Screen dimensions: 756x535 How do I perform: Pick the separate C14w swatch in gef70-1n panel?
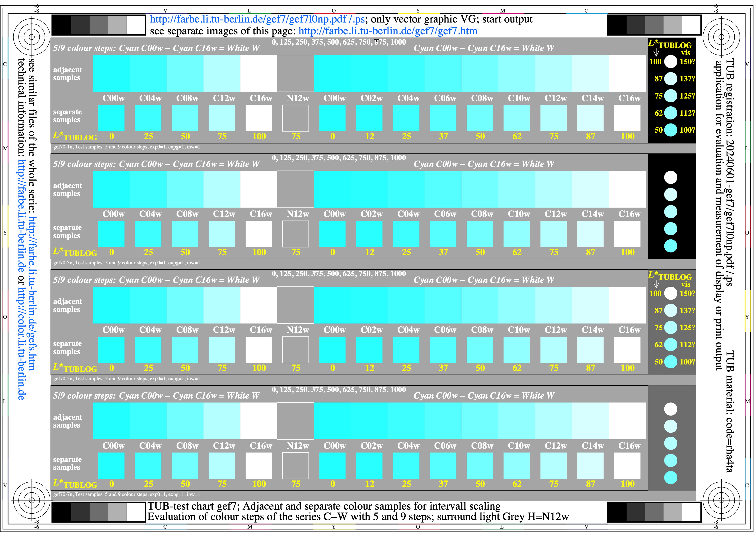tap(590, 118)
